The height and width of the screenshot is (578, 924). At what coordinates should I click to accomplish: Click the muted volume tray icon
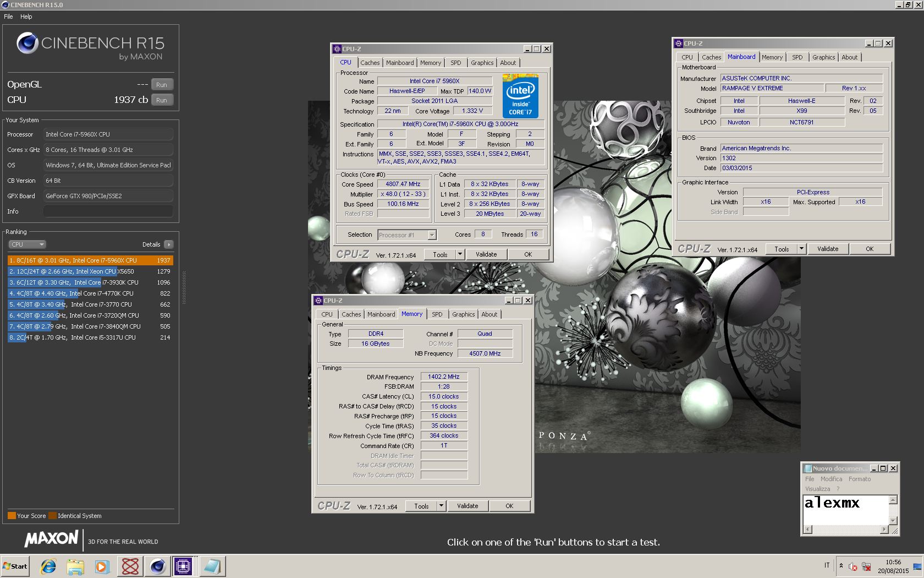853,566
